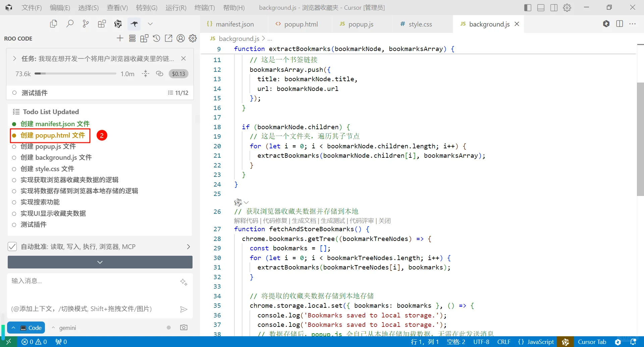Click the enhance prompt sparkle icon
The width and height of the screenshot is (644, 347).
pyautogui.click(x=183, y=282)
